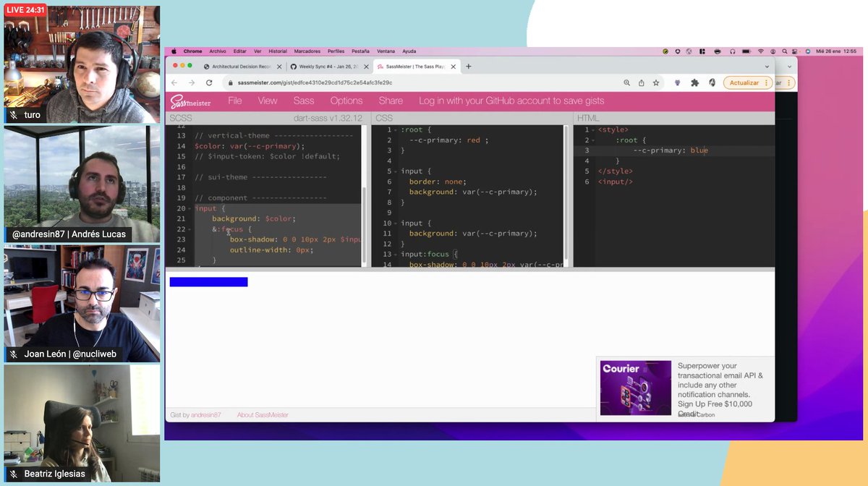Open the Chrome profile avatar
The width and height of the screenshot is (868, 486).
[x=712, y=82]
